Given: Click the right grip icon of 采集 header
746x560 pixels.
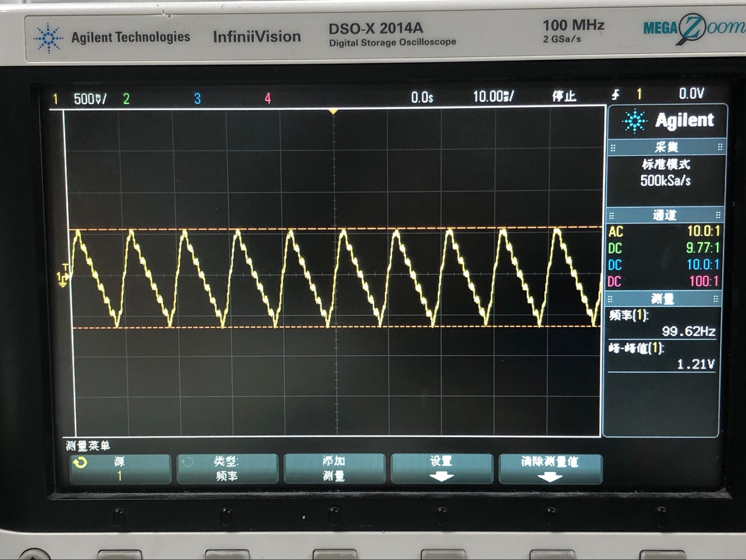Looking at the screenshot, I should click(x=720, y=147).
